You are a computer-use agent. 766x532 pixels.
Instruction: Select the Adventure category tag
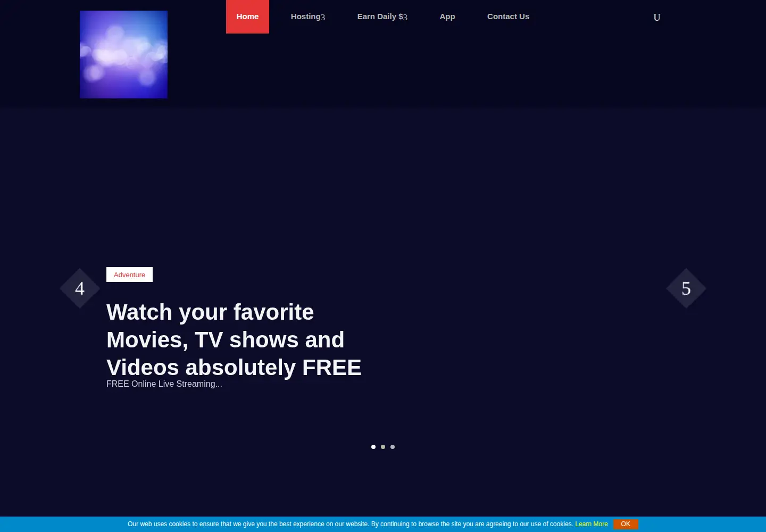point(129,275)
